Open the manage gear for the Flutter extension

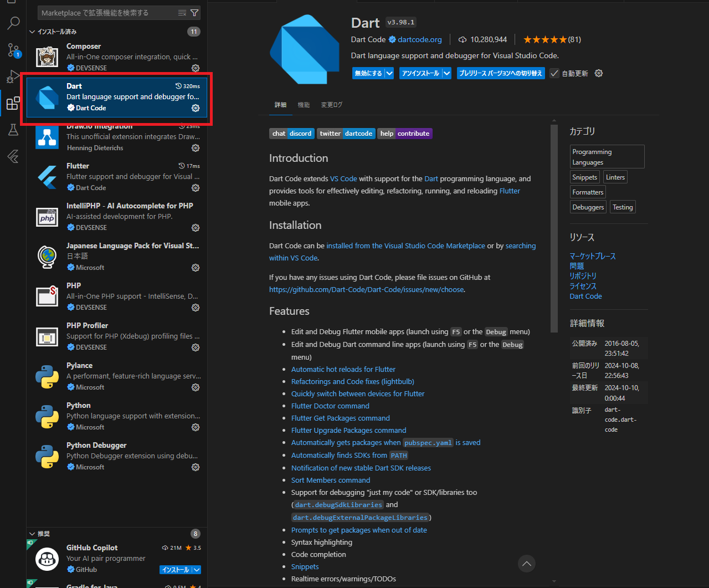pos(195,188)
